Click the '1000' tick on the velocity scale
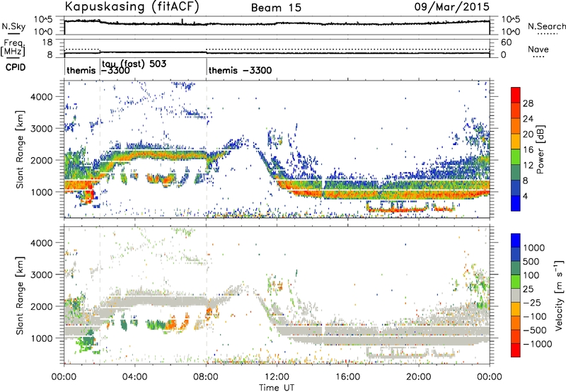This screenshot has width=566, height=392. [x=534, y=248]
